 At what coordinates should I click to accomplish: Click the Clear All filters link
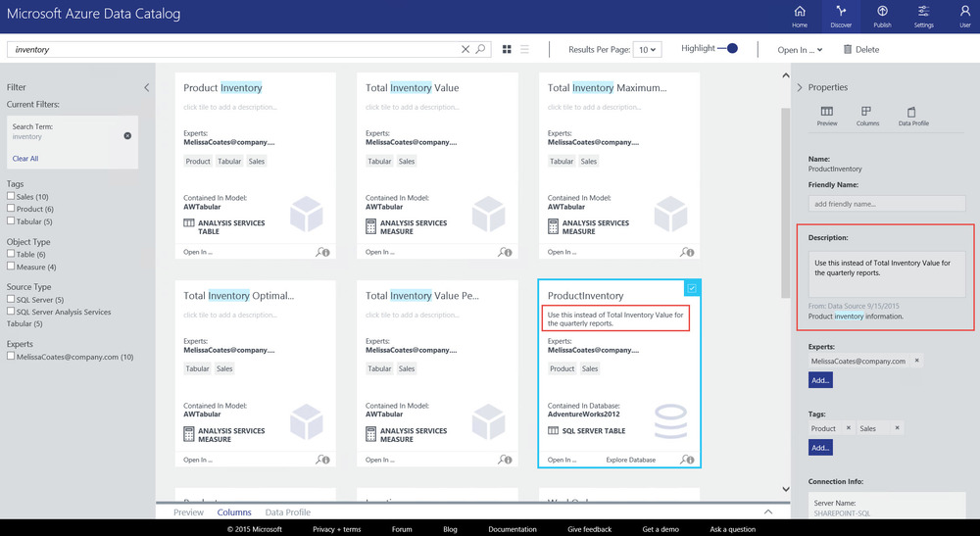coord(25,159)
